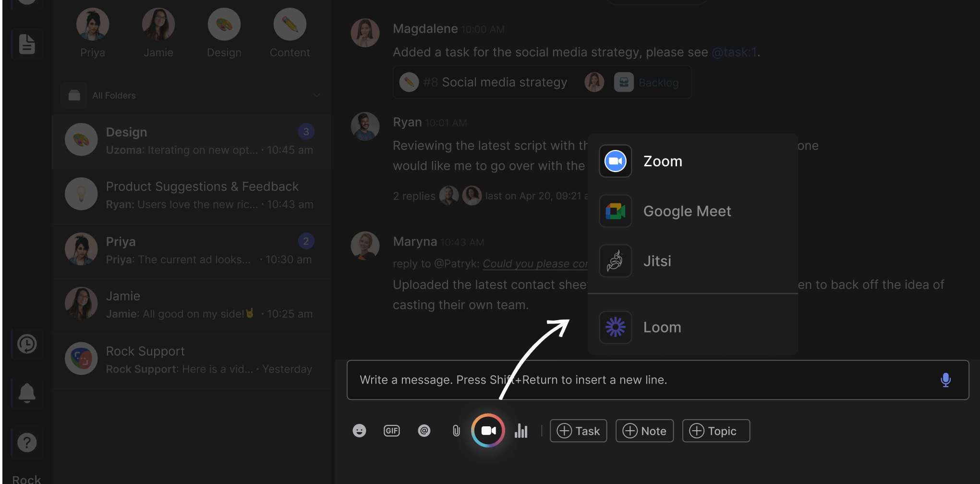Click the video meeting camera icon
The width and height of the screenshot is (980, 484).
click(x=488, y=431)
